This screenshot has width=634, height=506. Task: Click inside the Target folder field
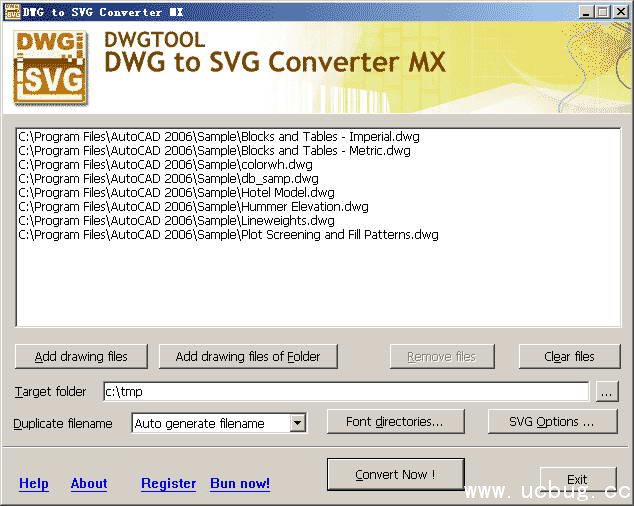coord(345,391)
